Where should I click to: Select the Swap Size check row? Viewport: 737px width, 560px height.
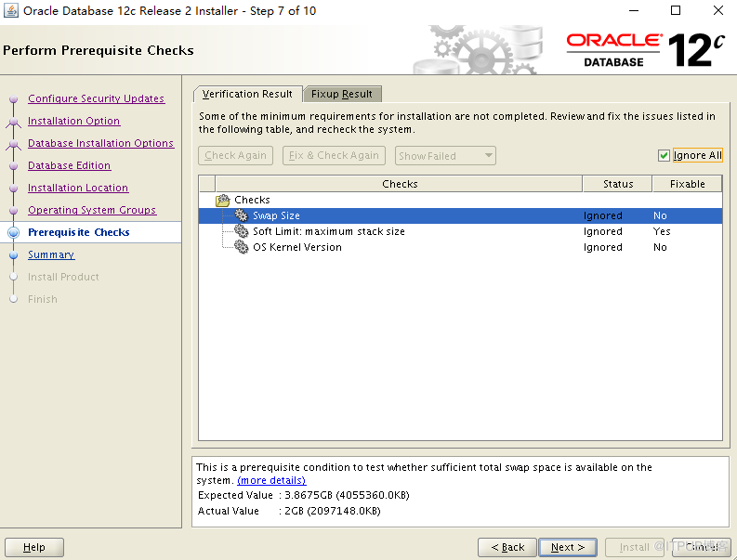460,215
